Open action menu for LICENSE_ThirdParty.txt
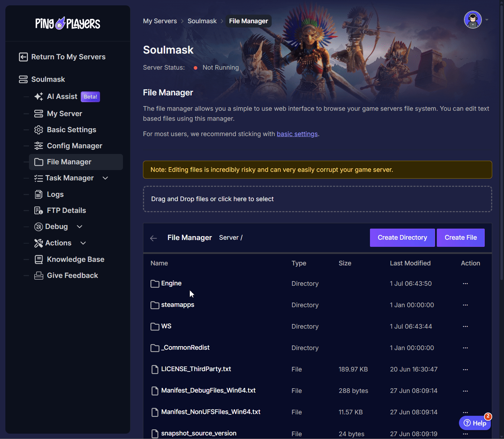 click(465, 369)
